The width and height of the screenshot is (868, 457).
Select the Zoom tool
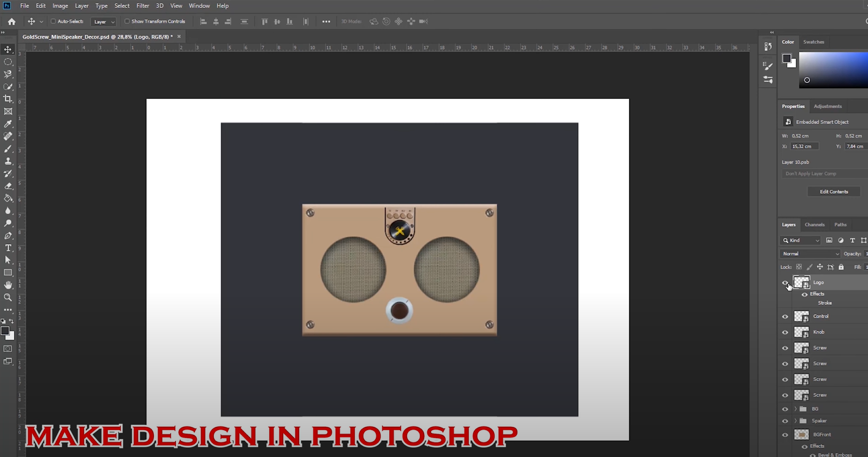[8, 298]
